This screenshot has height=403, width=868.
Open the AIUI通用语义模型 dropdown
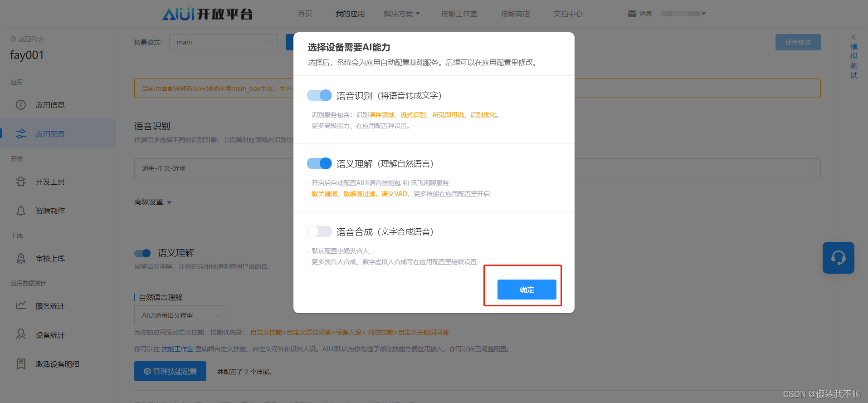coord(180,315)
